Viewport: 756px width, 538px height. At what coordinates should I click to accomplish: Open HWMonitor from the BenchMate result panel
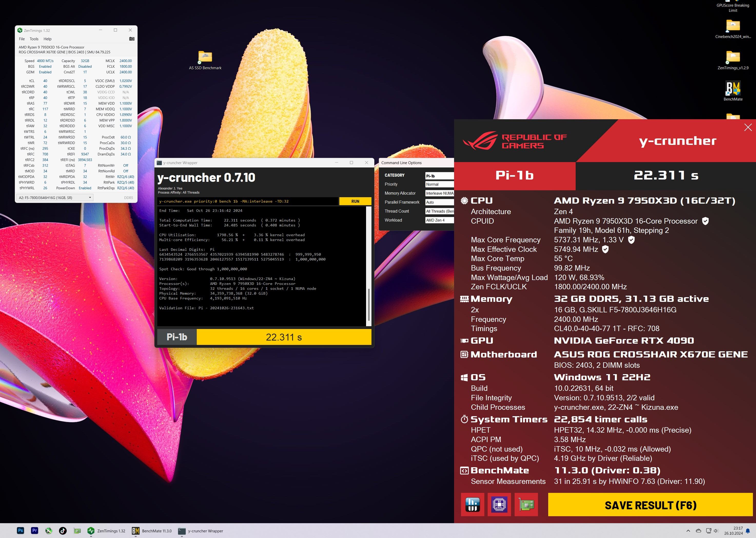point(472,505)
